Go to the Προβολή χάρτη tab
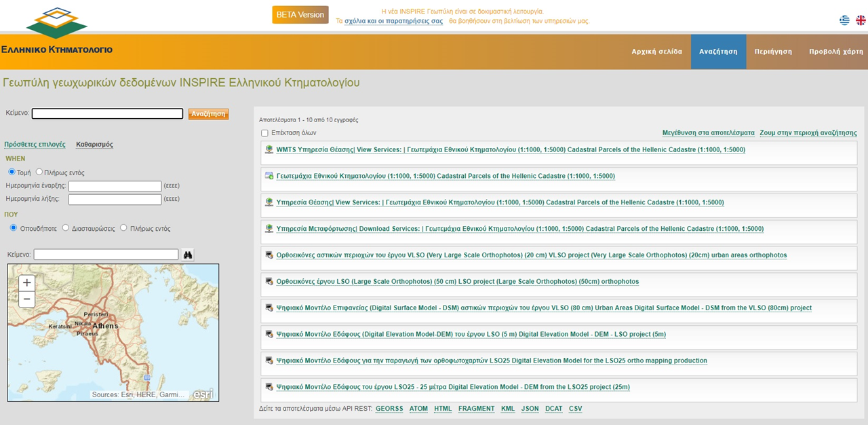 pos(835,52)
